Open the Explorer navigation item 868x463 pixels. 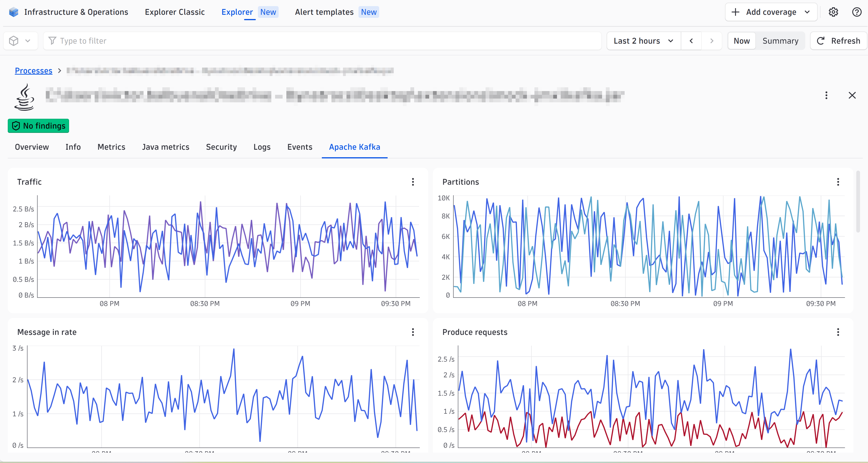tap(237, 12)
